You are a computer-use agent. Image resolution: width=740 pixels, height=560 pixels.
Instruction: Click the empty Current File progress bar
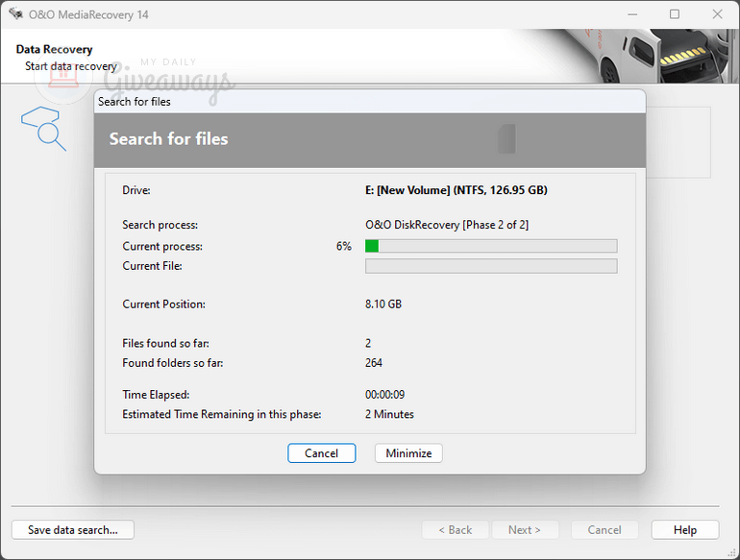click(x=491, y=266)
